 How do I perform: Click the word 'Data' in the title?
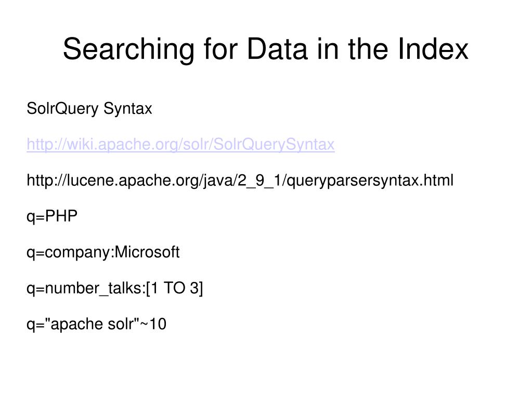(x=277, y=49)
